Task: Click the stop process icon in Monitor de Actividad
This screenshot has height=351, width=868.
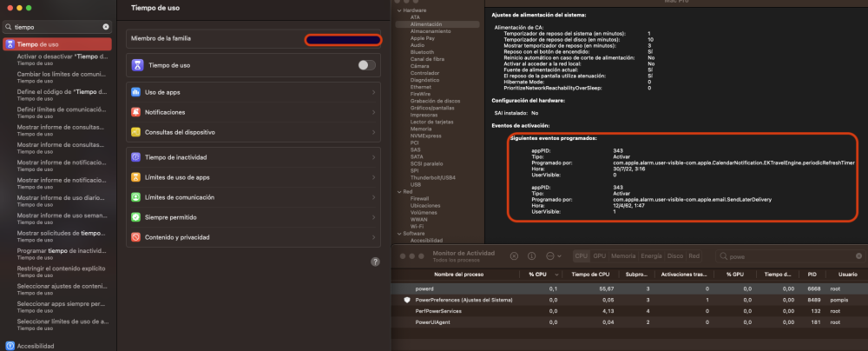Action: click(x=514, y=256)
